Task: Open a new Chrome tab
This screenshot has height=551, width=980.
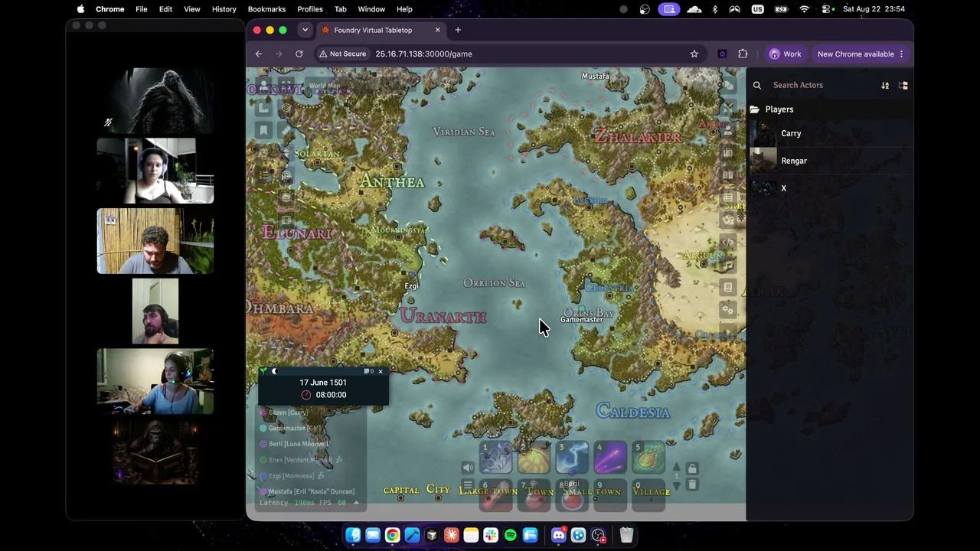Action: click(x=458, y=30)
